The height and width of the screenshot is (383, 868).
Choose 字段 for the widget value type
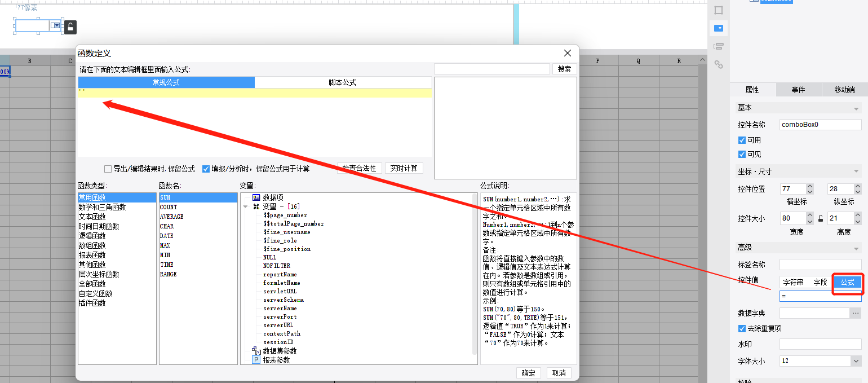(x=820, y=282)
